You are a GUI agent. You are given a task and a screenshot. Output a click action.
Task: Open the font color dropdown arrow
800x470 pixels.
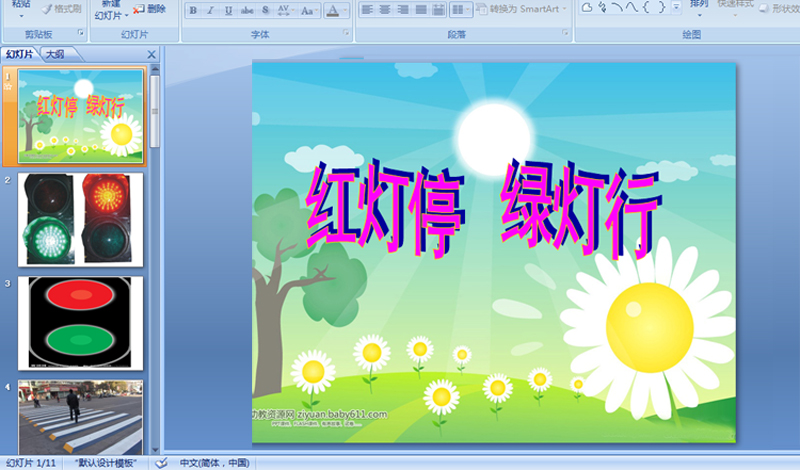pos(345,10)
